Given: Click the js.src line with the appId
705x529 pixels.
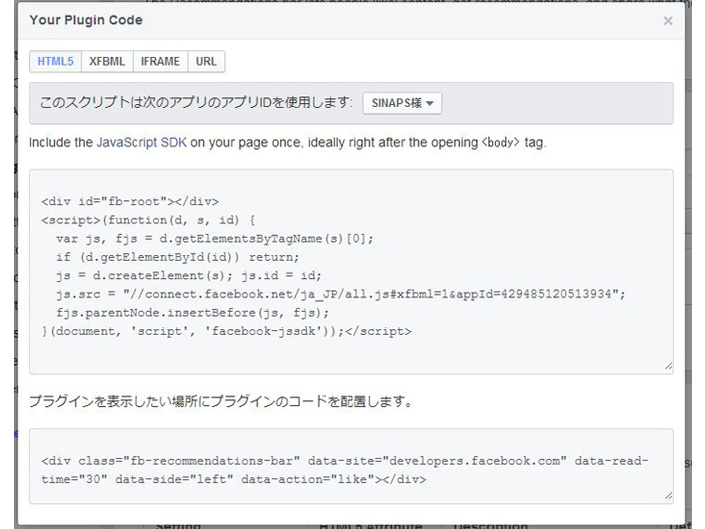Looking at the screenshot, I should point(340,294).
